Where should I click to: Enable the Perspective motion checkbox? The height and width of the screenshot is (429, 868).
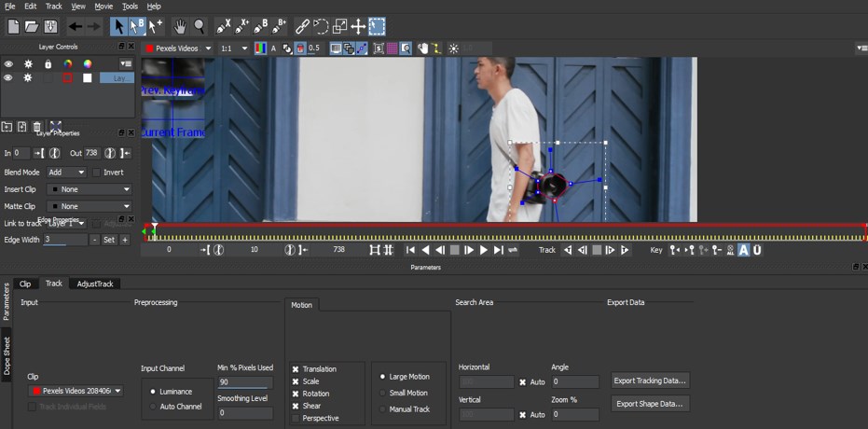296,418
